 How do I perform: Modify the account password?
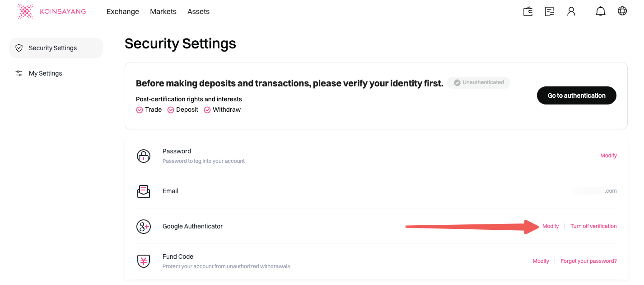coord(608,156)
